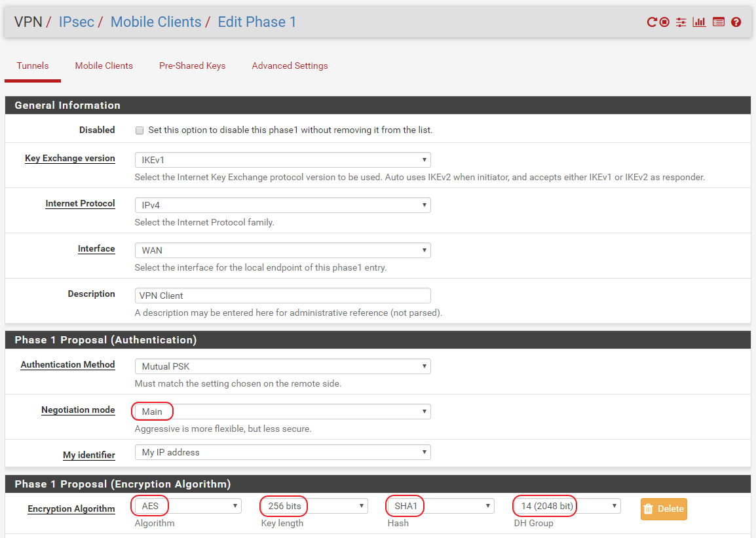Image resolution: width=756 pixels, height=538 pixels.
Task: Click the Phase 1 Proposal (Encryption Algorithm) header
Action: pyautogui.click(x=377, y=484)
